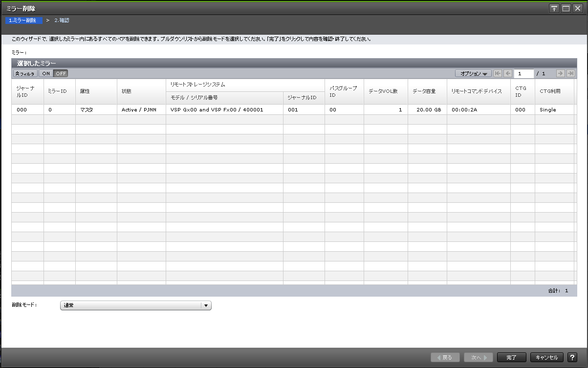Click the キャンセル button
The image size is (588, 368).
(547, 357)
